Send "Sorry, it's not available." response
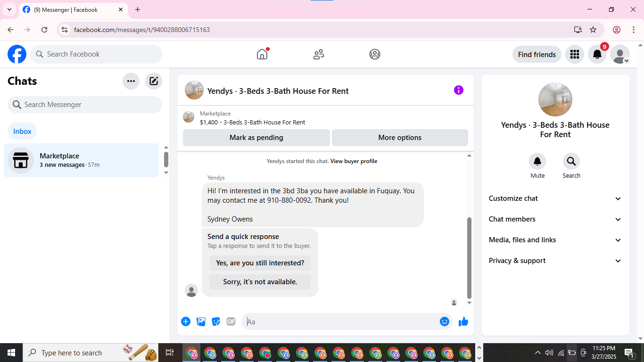Screen dimensions: 644x362 pyautogui.click(x=260, y=282)
